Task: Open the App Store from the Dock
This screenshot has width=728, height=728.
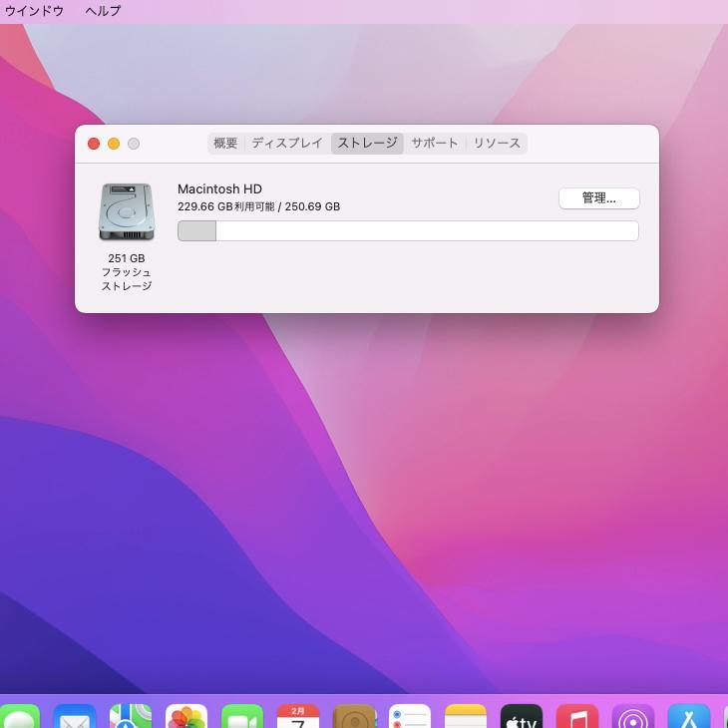Action: tap(689, 716)
